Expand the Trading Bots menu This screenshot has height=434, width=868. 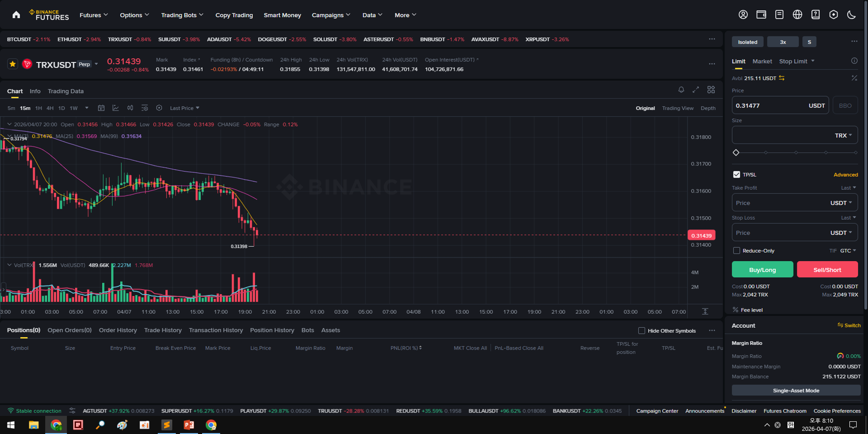coord(182,15)
